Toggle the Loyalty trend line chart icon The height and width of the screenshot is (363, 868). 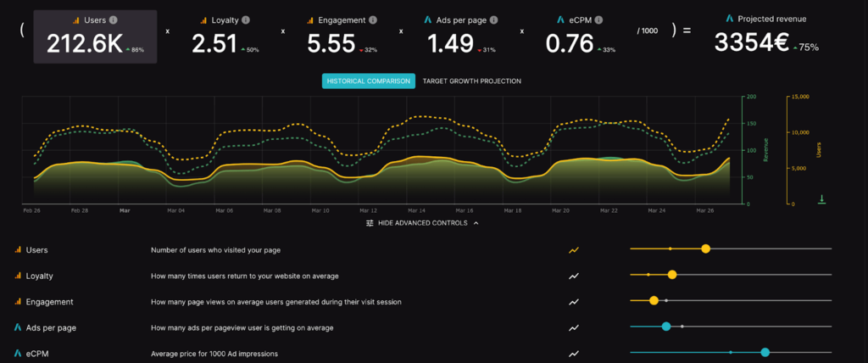[x=574, y=276]
